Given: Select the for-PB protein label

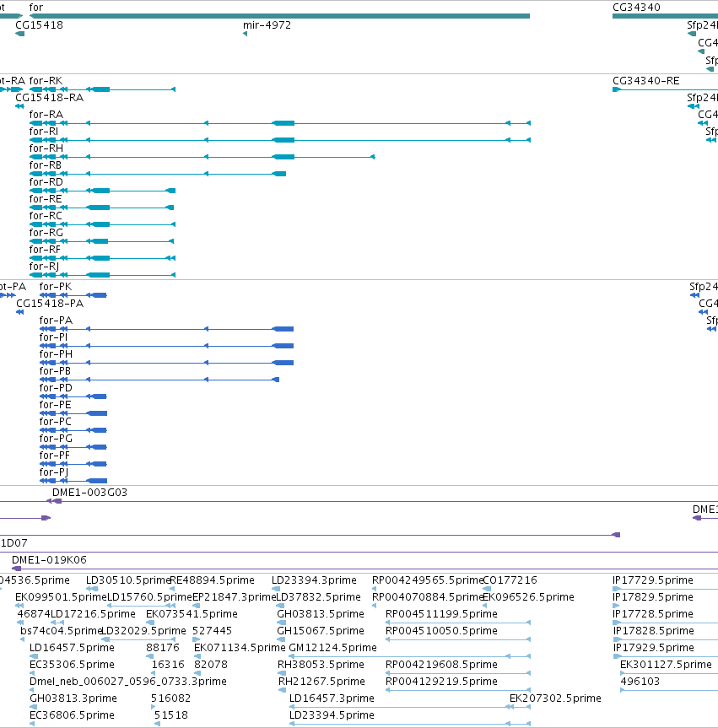Looking at the screenshot, I should [x=56, y=371].
